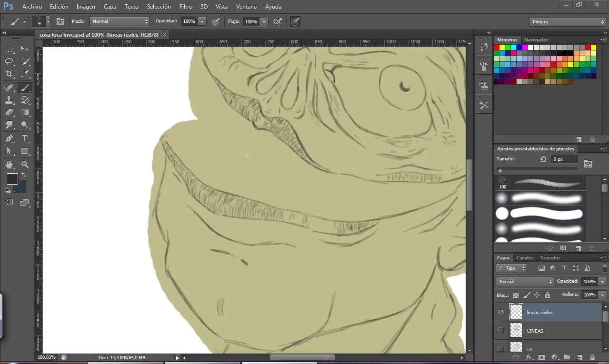609x364 pixels.
Task: Activate the Hand tool
Action: [x=9, y=165]
